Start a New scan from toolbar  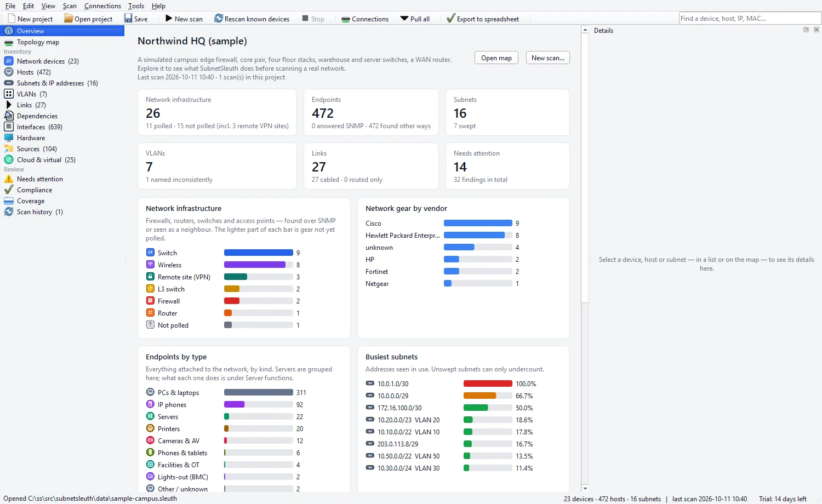[184, 19]
